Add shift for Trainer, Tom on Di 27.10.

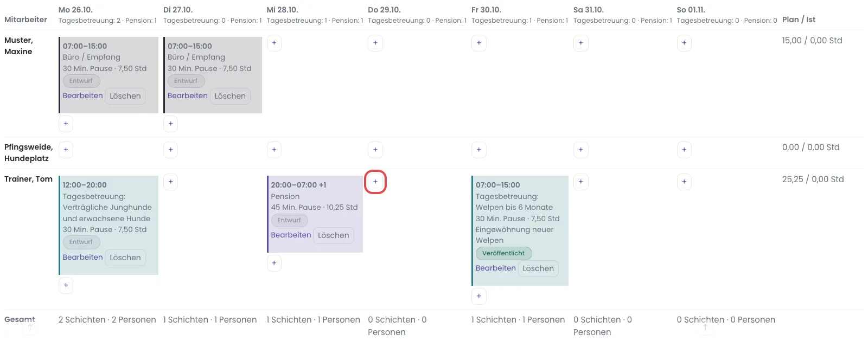tap(170, 182)
